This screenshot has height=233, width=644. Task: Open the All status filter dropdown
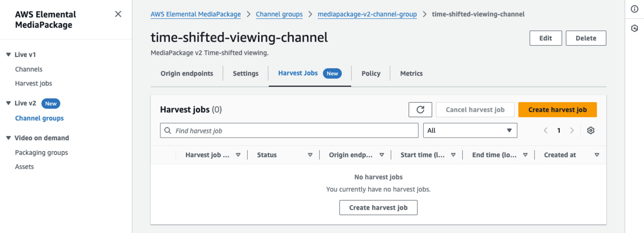coord(470,130)
